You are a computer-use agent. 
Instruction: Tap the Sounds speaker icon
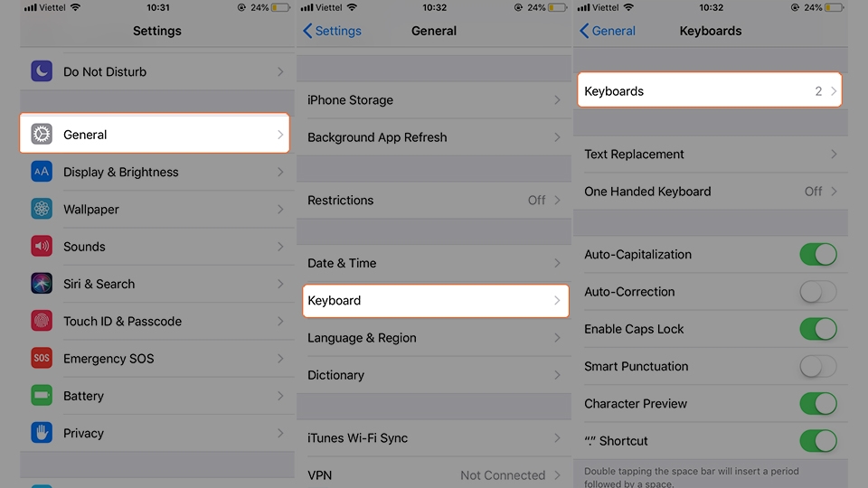click(42, 246)
